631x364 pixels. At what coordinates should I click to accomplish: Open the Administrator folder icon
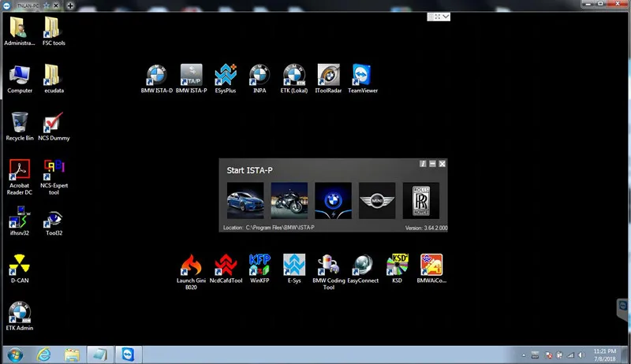(x=19, y=32)
